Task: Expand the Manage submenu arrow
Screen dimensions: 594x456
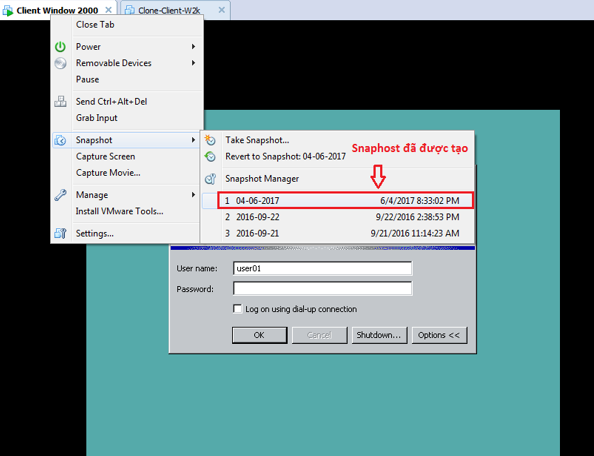Action: click(193, 195)
